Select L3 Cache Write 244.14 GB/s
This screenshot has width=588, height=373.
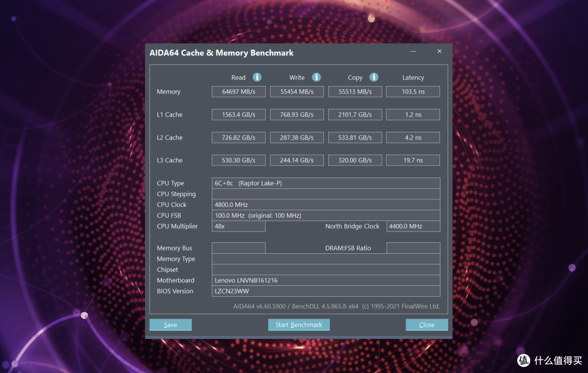tap(297, 161)
